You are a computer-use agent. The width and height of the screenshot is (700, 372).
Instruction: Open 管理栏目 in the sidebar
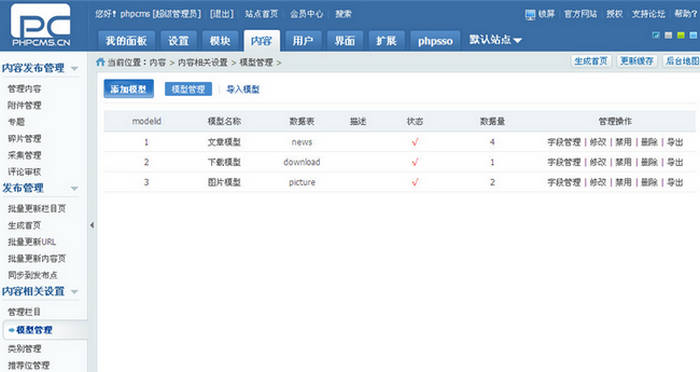point(25,312)
